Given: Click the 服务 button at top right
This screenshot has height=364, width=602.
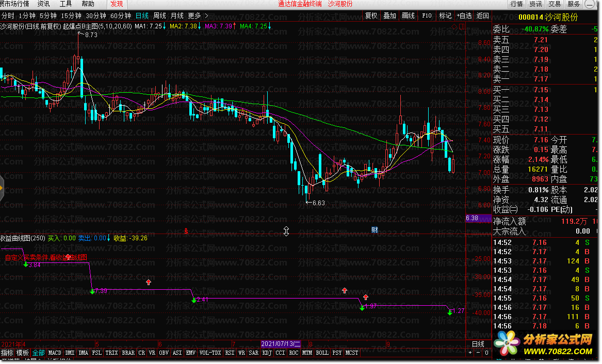Looking at the screenshot, I should point(574,4).
